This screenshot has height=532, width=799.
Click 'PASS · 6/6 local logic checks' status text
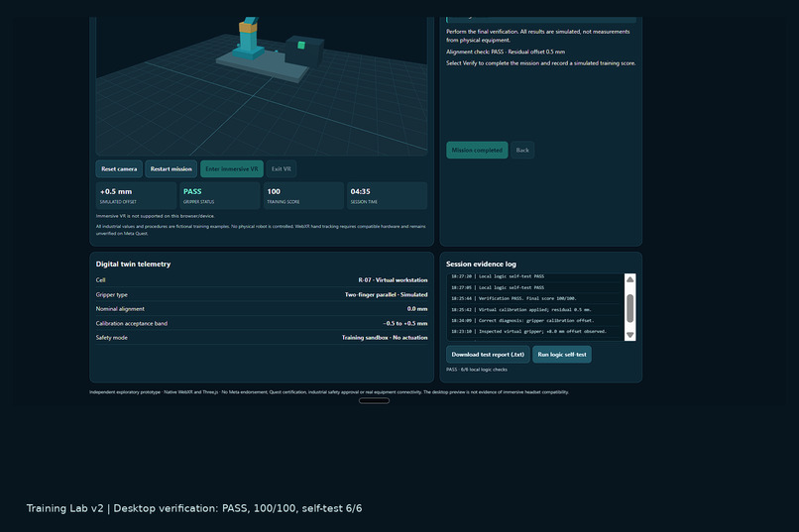click(x=477, y=370)
